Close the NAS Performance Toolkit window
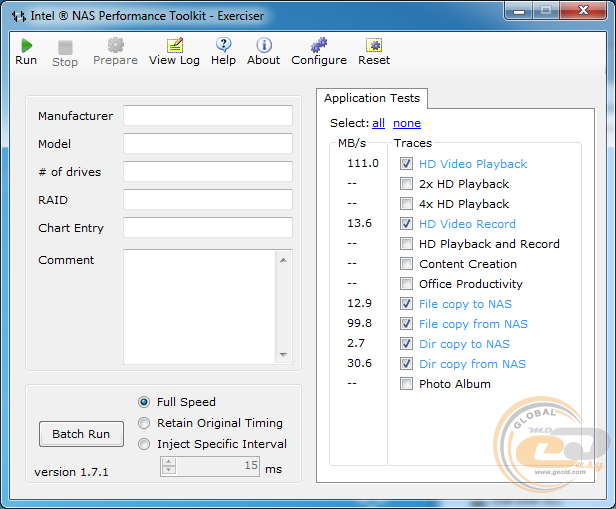 click(x=583, y=10)
